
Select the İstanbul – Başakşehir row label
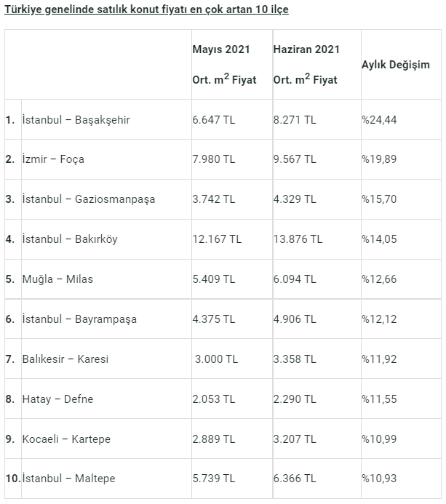click(76, 119)
